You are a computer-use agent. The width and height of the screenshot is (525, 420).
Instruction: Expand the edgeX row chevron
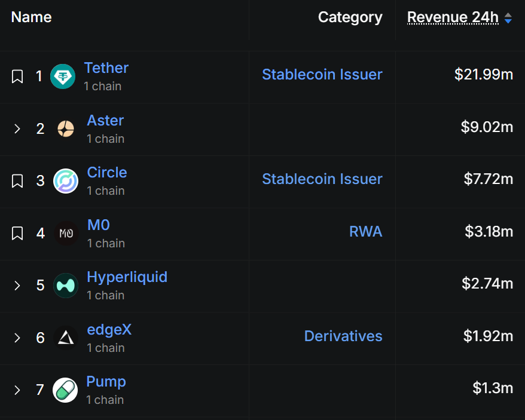(x=17, y=338)
